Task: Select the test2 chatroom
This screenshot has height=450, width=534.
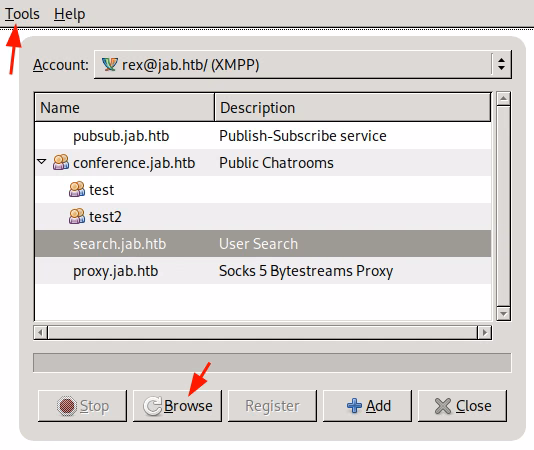Action: [x=263, y=217]
